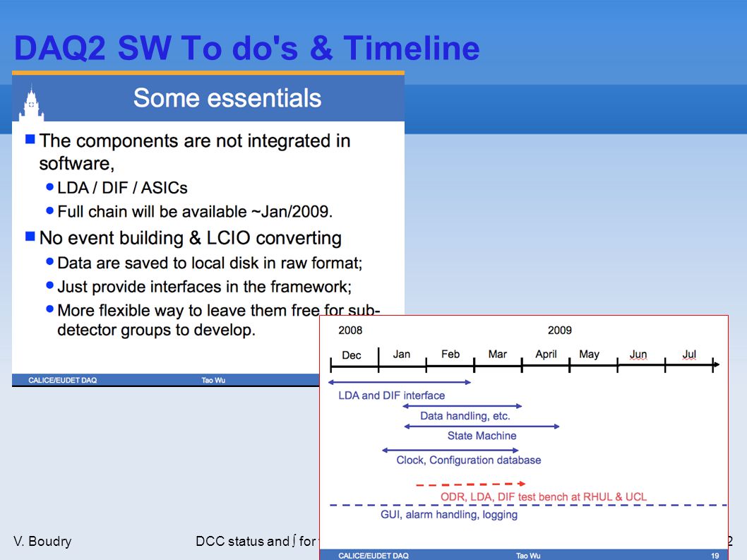Click the '2008' year label on timeline
The image size is (747, 560).
pos(350,330)
